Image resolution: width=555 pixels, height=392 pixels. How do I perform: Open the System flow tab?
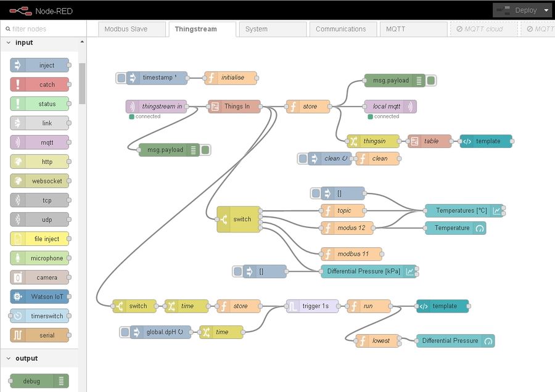pyautogui.click(x=273, y=29)
